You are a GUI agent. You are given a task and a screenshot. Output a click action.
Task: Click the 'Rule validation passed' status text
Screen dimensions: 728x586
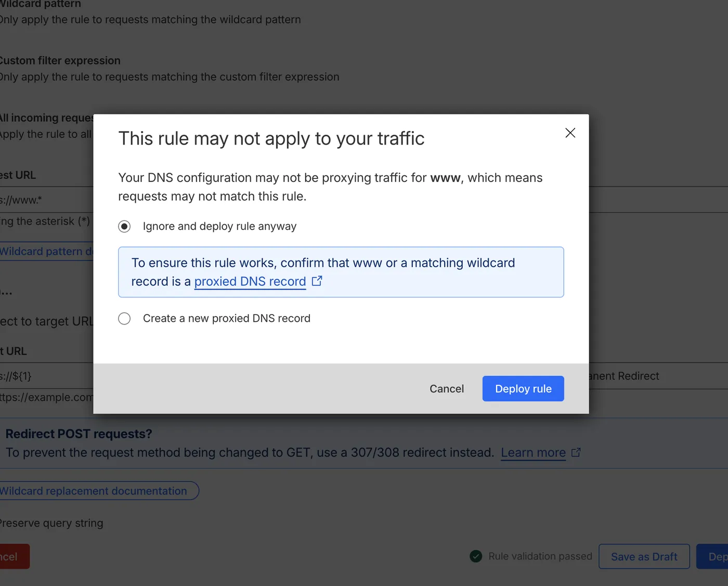click(x=540, y=556)
